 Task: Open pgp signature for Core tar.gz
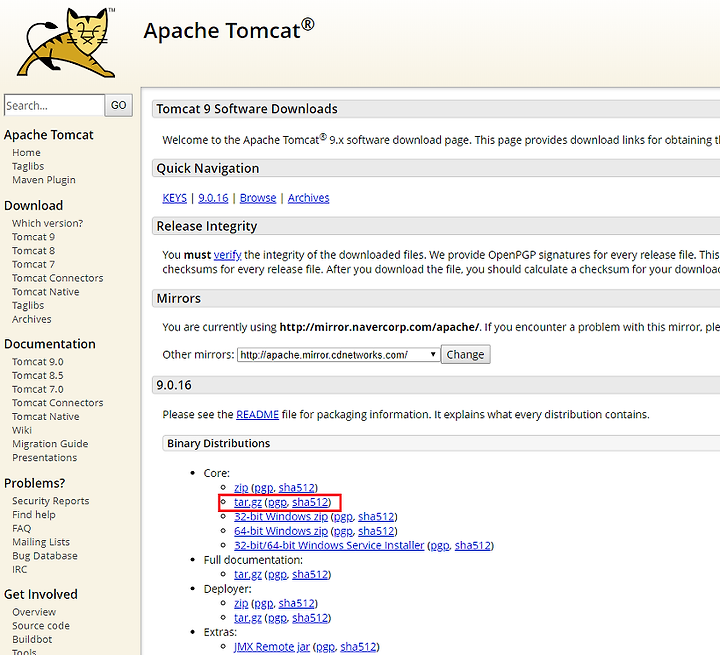[x=277, y=503]
